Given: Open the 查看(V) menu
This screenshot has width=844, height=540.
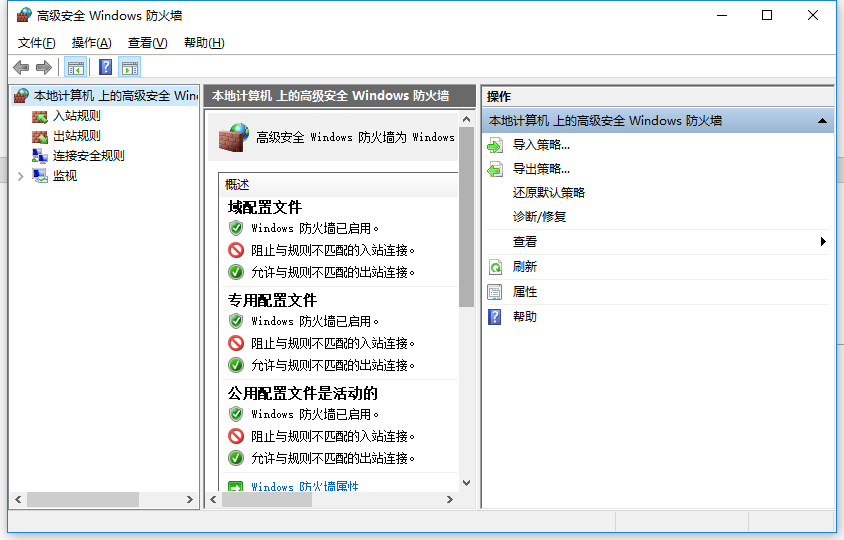Looking at the screenshot, I should (147, 43).
